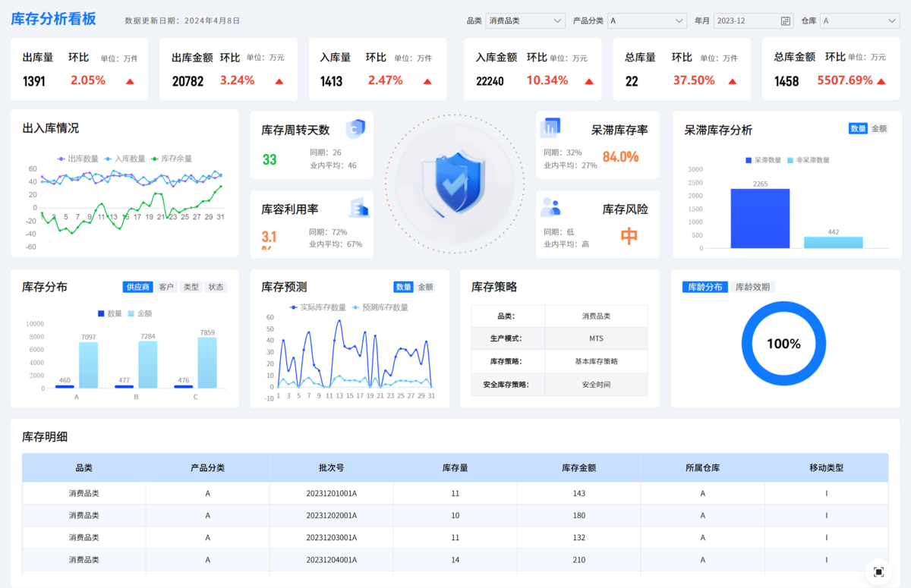This screenshot has width=911, height=588.
Task: Open the 品类 dropdown showing 消费品类
Action: point(525,21)
